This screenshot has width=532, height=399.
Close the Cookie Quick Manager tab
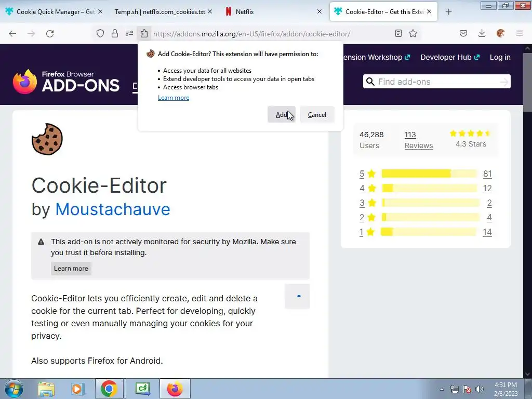click(x=100, y=11)
